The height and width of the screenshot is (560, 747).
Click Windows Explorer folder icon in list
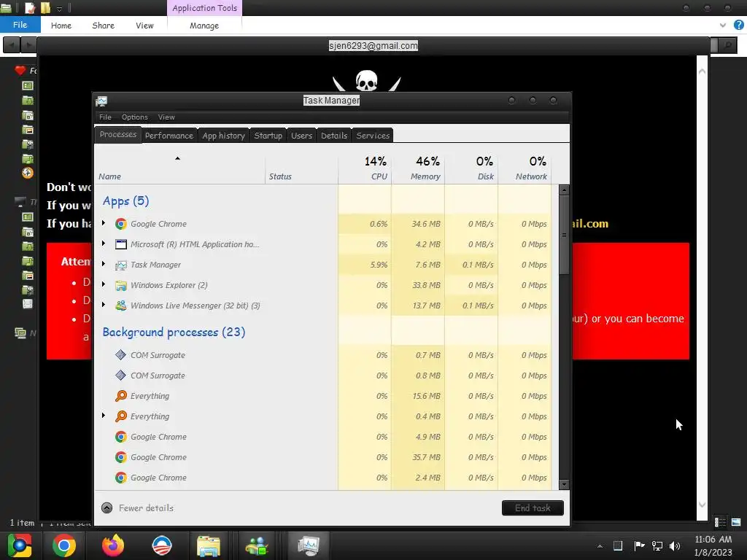tap(121, 285)
